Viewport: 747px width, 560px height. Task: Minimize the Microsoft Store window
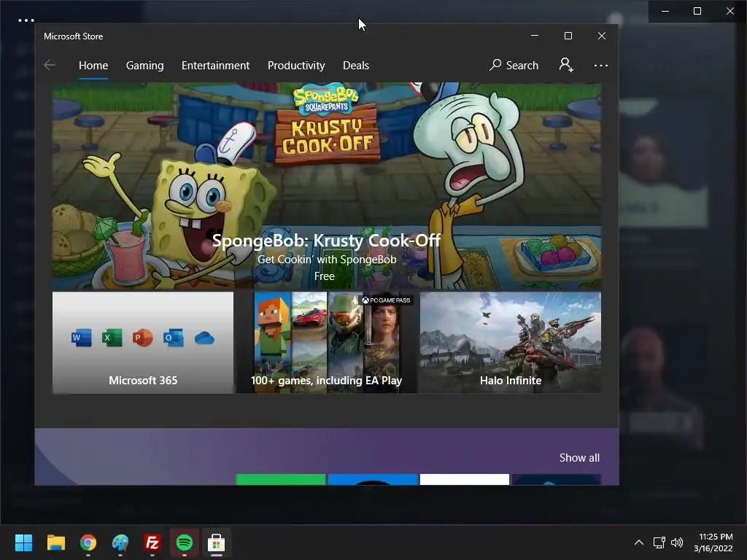[535, 36]
